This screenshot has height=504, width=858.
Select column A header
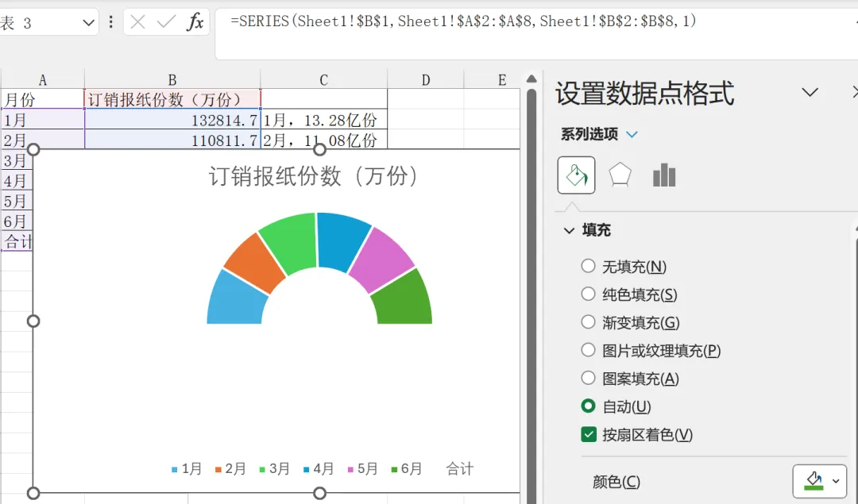pyautogui.click(x=43, y=80)
